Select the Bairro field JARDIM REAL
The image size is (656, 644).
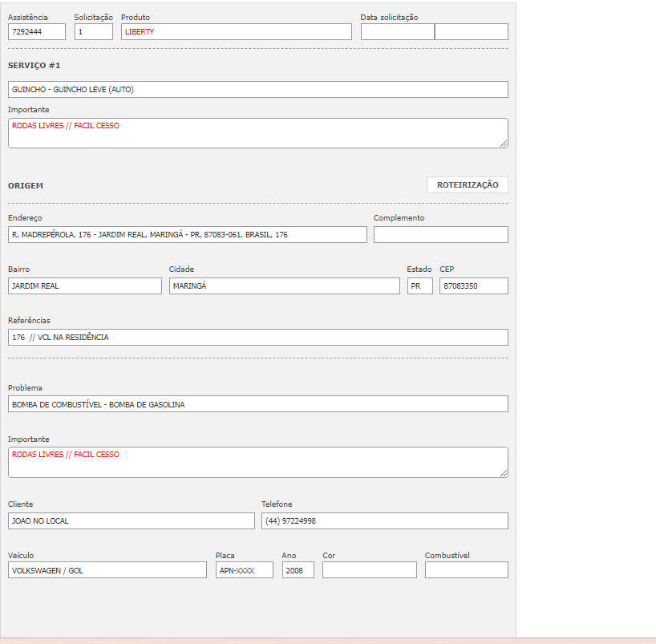(x=85, y=286)
